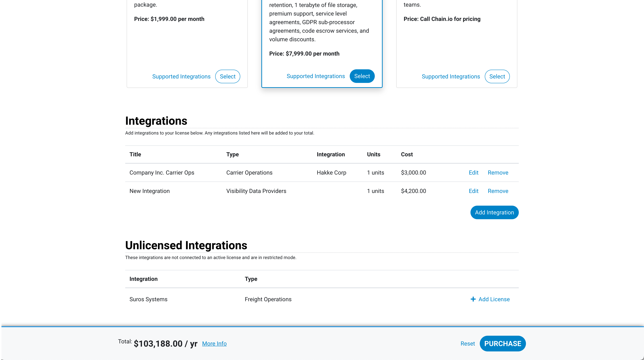Screen dimensions: 644x360
Task: Click the Add Integration button
Action: tap(494, 212)
